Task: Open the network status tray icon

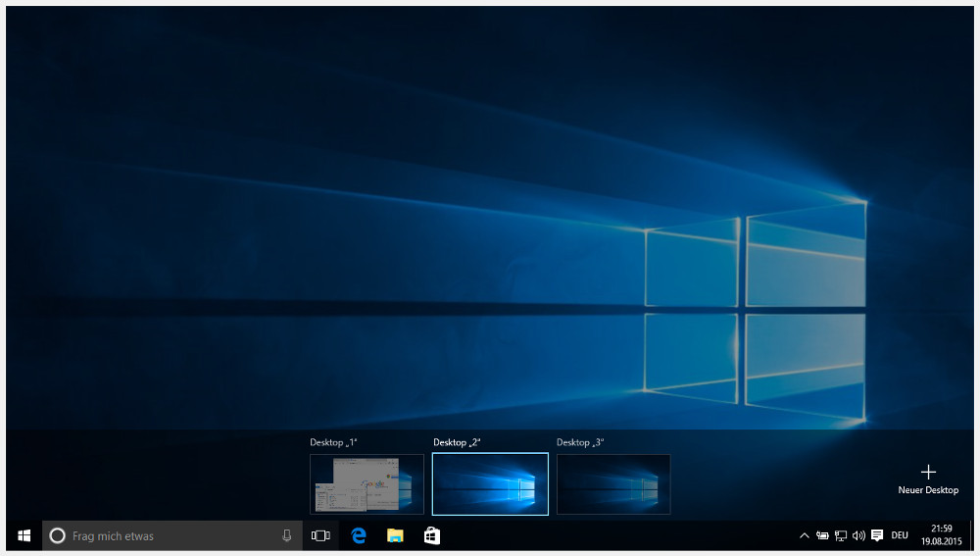Action: [x=841, y=536]
